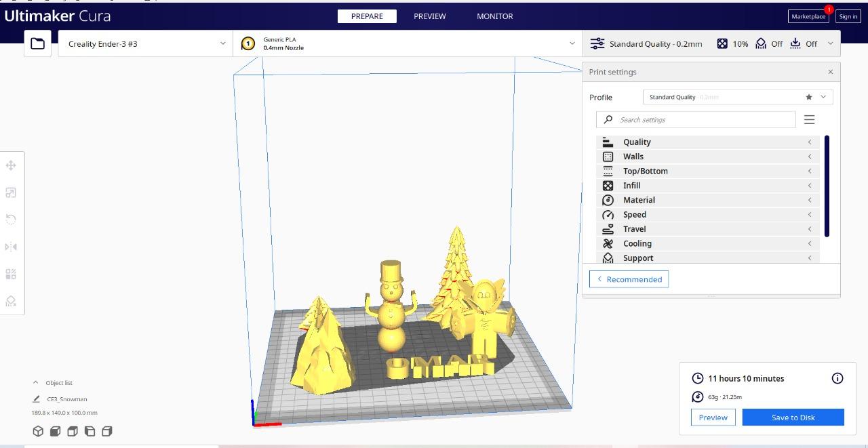Expand the Infill settings category
868x448 pixels.
[x=708, y=186]
